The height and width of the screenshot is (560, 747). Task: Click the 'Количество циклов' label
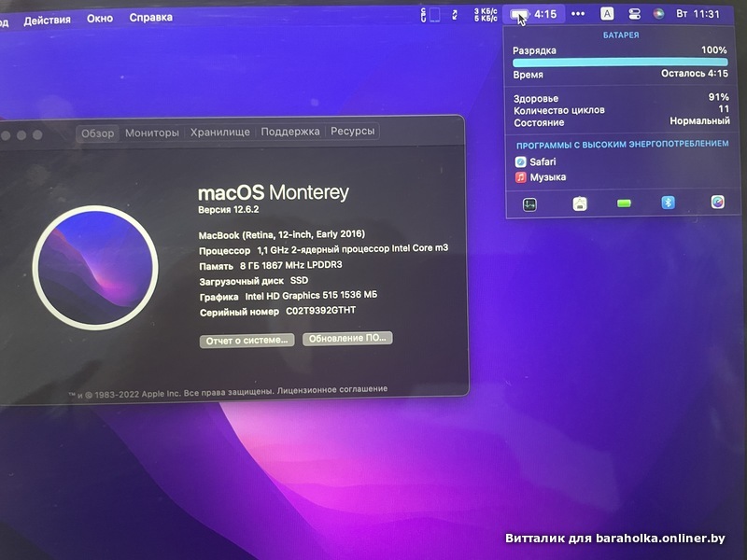point(558,110)
